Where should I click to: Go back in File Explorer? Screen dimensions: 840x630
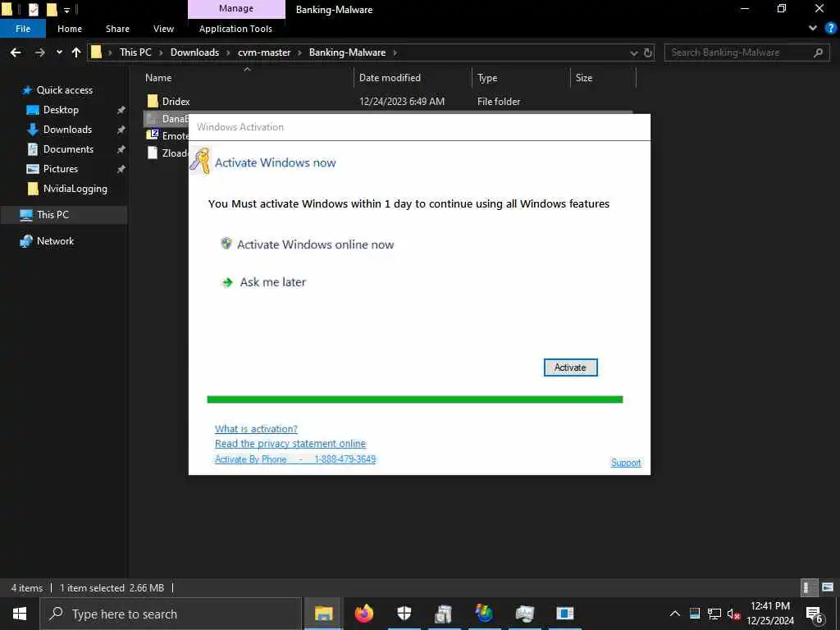click(16, 52)
